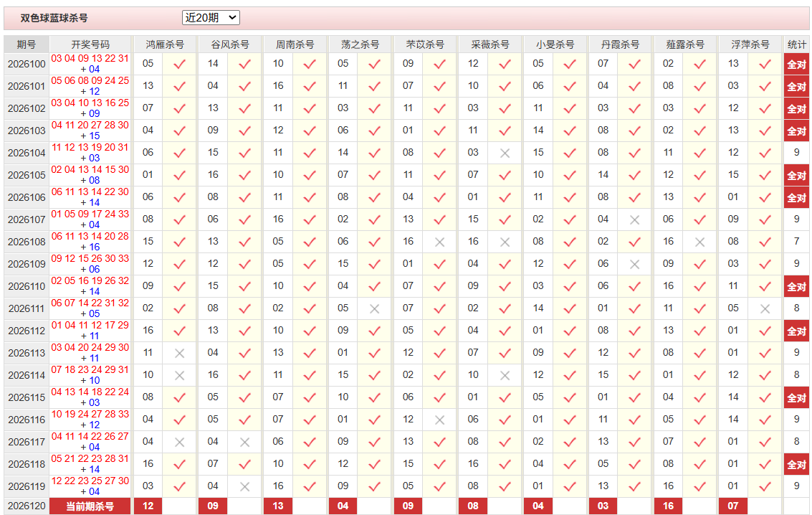Click period number 2026120
The width and height of the screenshot is (812, 515).
coord(27,506)
